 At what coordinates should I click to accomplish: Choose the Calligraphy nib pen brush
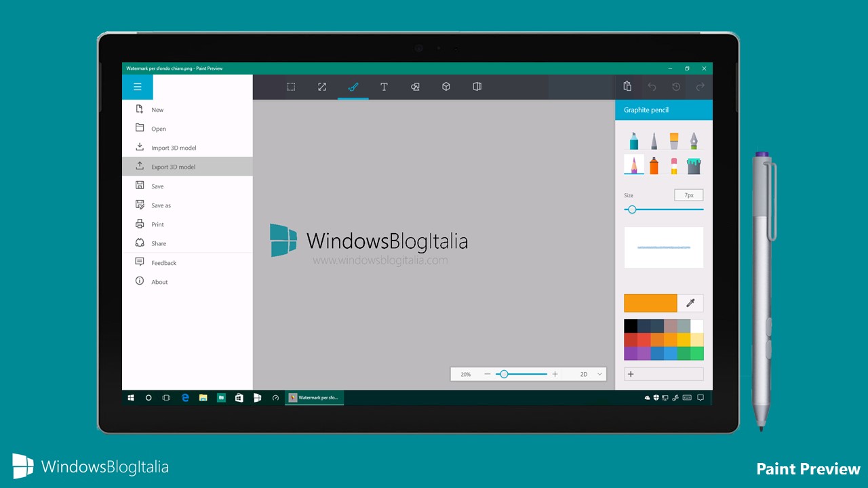(x=694, y=141)
